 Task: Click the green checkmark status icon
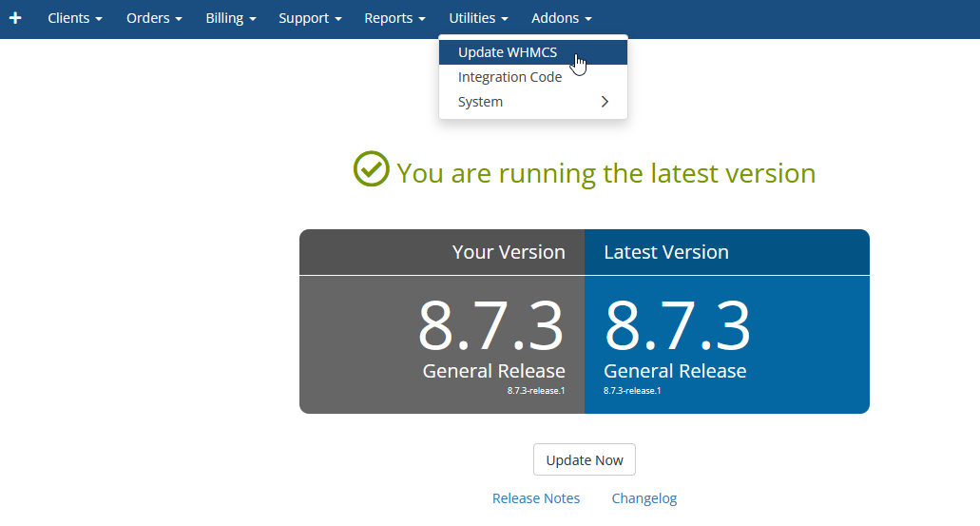372,169
